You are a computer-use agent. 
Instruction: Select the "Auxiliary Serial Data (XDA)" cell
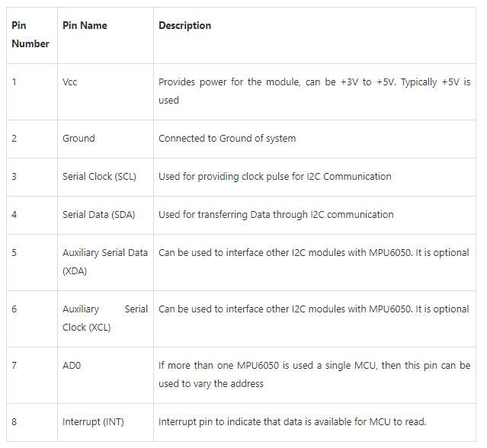105,261
